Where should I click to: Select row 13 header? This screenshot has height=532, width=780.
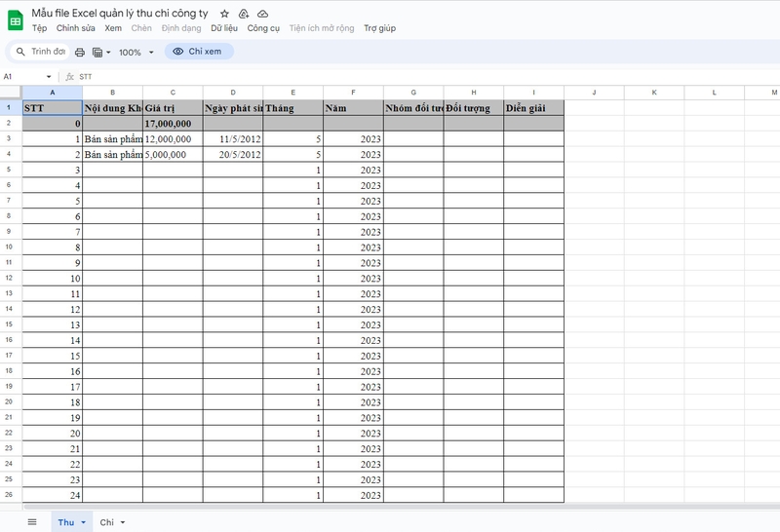coord(10,293)
